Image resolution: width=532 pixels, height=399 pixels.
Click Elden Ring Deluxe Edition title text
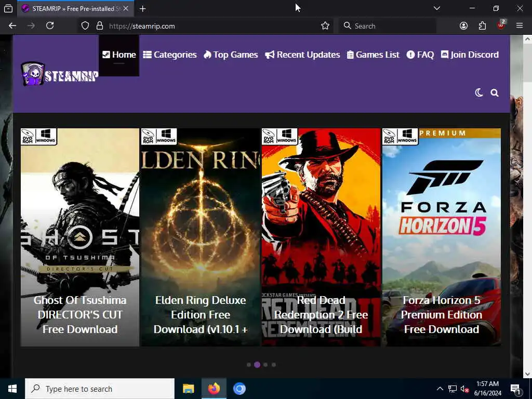pos(201,314)
